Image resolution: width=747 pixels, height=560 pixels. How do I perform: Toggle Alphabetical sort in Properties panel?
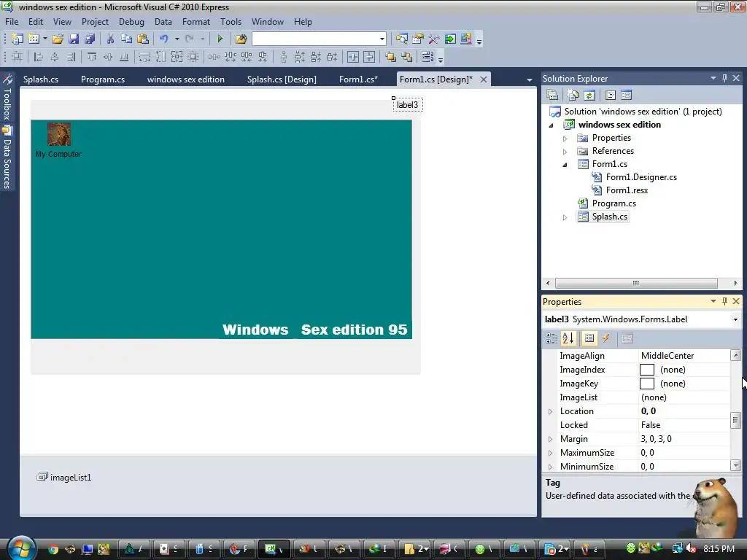(x=568, y=338)
